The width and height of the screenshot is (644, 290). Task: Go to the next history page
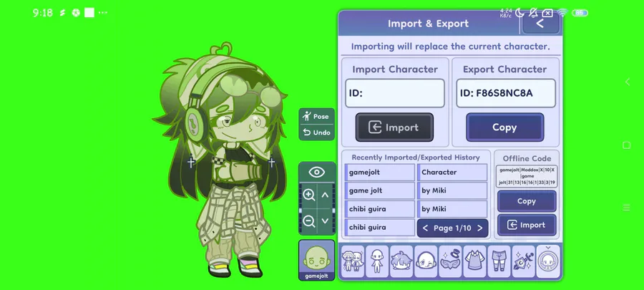(x=479, y=228)
